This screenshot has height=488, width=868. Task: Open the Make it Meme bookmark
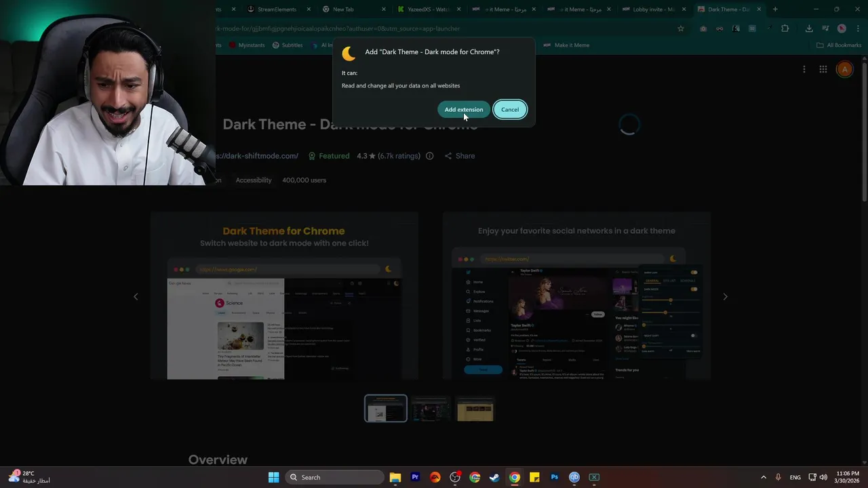(566, 45)
